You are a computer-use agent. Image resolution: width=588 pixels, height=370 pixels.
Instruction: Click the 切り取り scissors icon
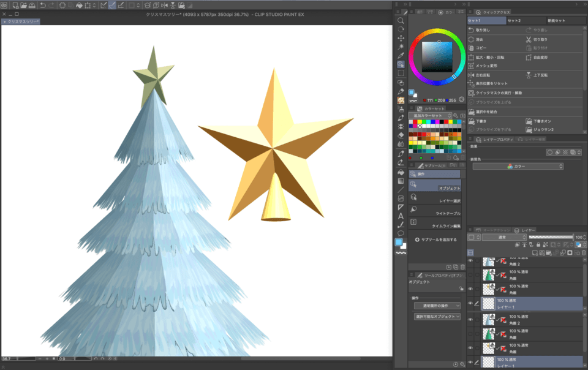tap(529, 39)
